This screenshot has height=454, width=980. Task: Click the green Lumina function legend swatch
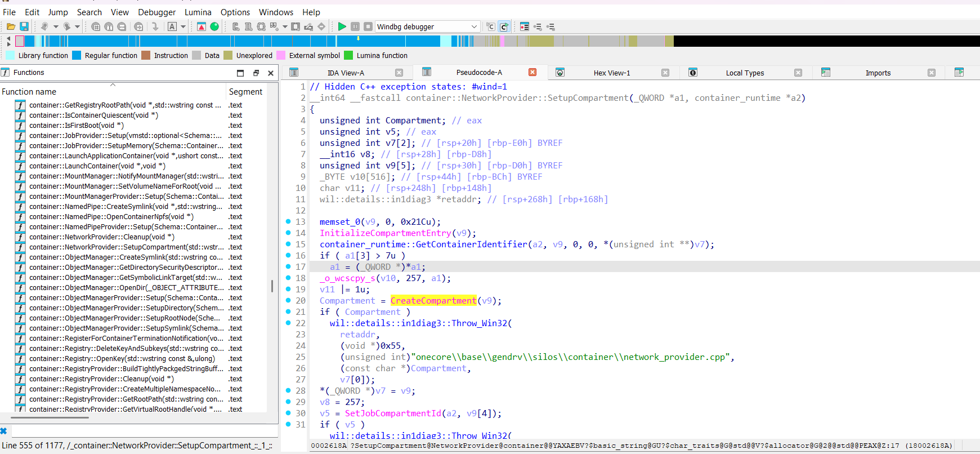click(348, 55)
